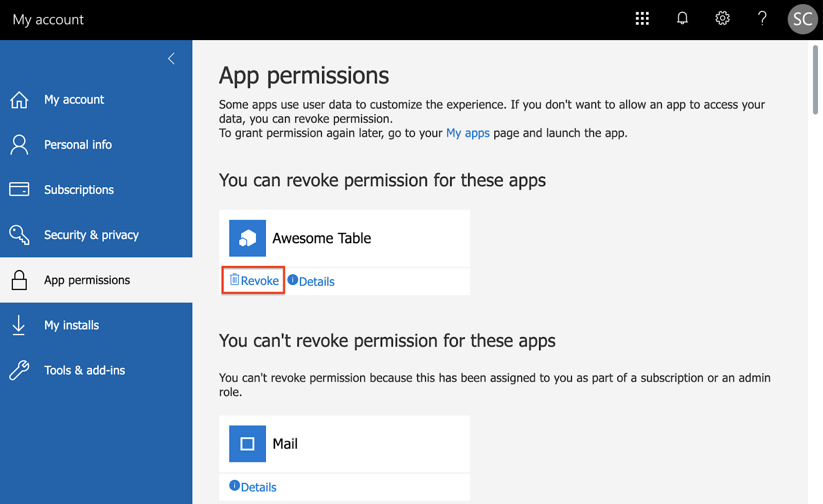Open My installs page
Viewport: 823px width, 504px height.
96,325
